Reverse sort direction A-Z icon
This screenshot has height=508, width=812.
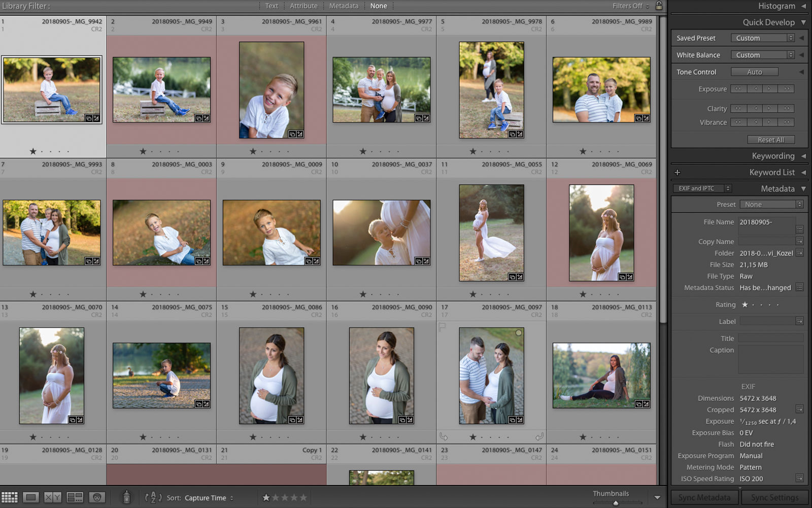pyautogui.click(x=153, y=497)
